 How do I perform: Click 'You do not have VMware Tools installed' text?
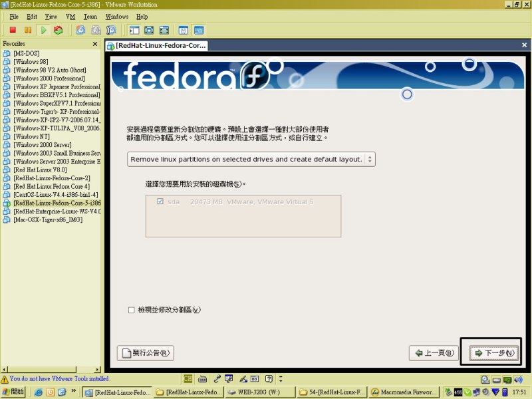[x=59, y=378]
